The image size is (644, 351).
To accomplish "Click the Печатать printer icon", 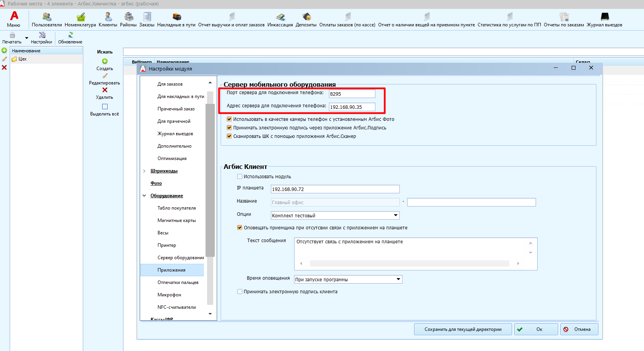I will (x=12, y=35).
